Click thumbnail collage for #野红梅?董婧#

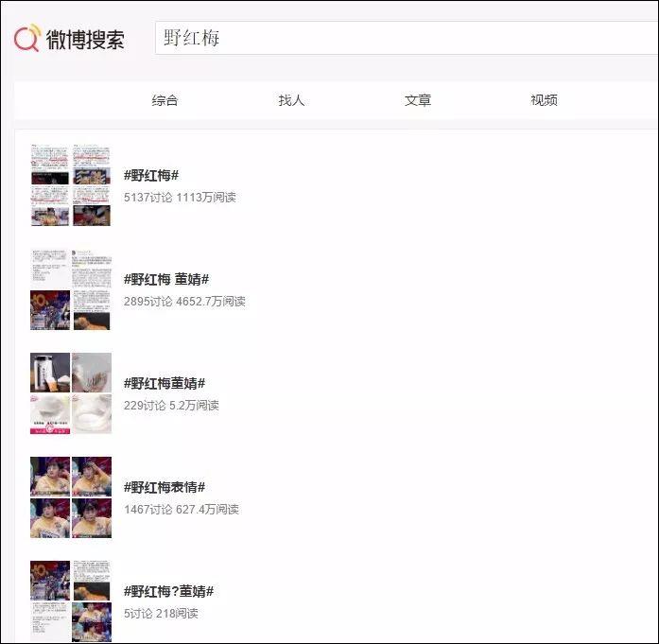click(x=70, y=601)
